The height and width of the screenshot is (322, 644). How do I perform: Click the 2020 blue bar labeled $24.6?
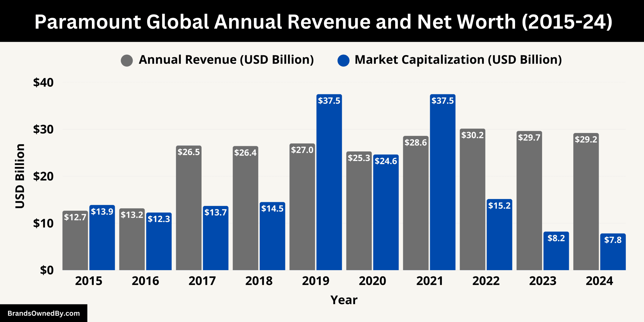[386, 212]
